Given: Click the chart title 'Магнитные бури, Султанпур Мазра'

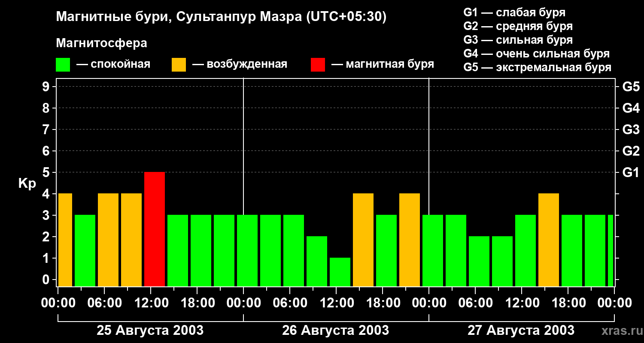Looking at the screenshot, I should point(178,17).
